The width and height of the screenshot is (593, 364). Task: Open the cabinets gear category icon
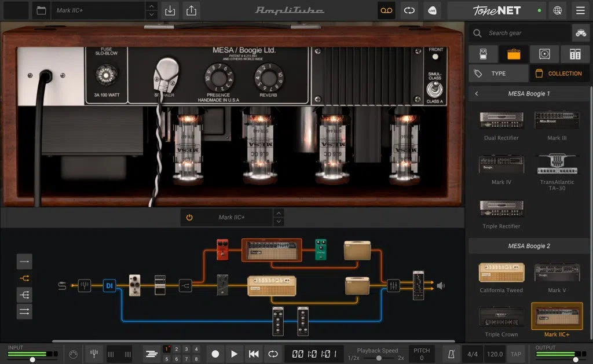point(544,53)
